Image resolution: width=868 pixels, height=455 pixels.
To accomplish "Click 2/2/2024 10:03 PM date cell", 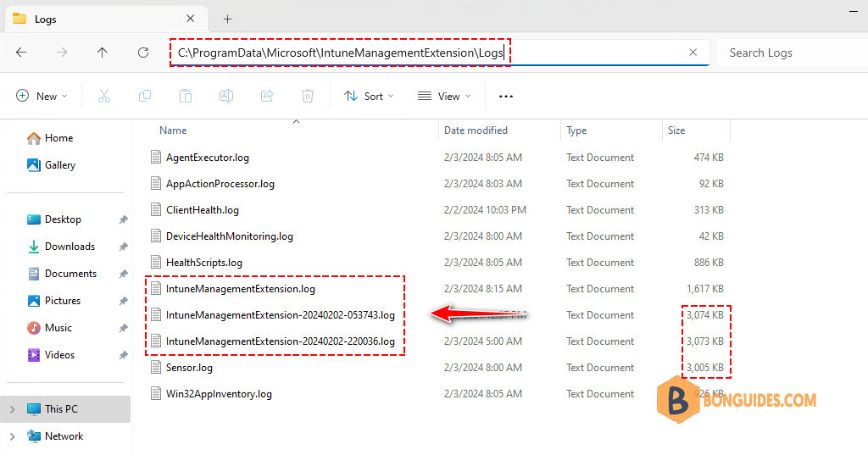I will 485,210.
